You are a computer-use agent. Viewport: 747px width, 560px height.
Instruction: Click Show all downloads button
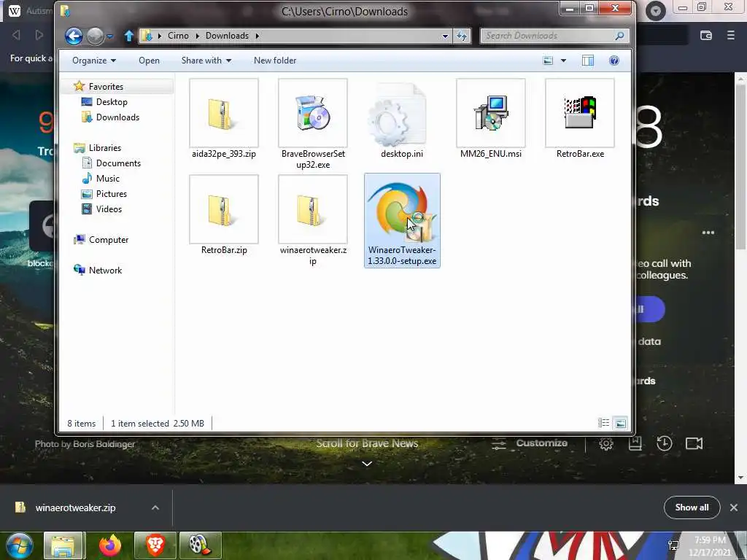pos(692,507)
